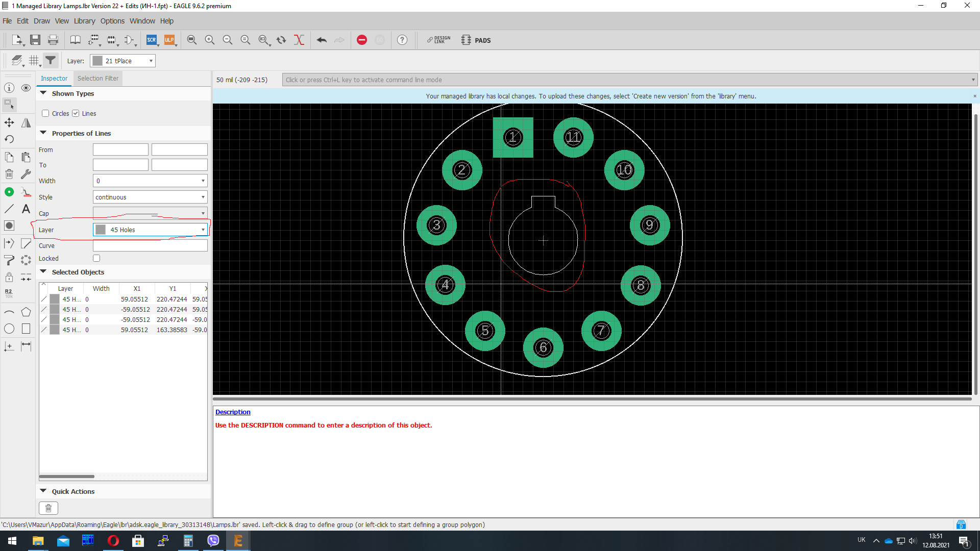
Task: Open the 21 tPlace layer dropdown
Action: click(x=123, y=61)
